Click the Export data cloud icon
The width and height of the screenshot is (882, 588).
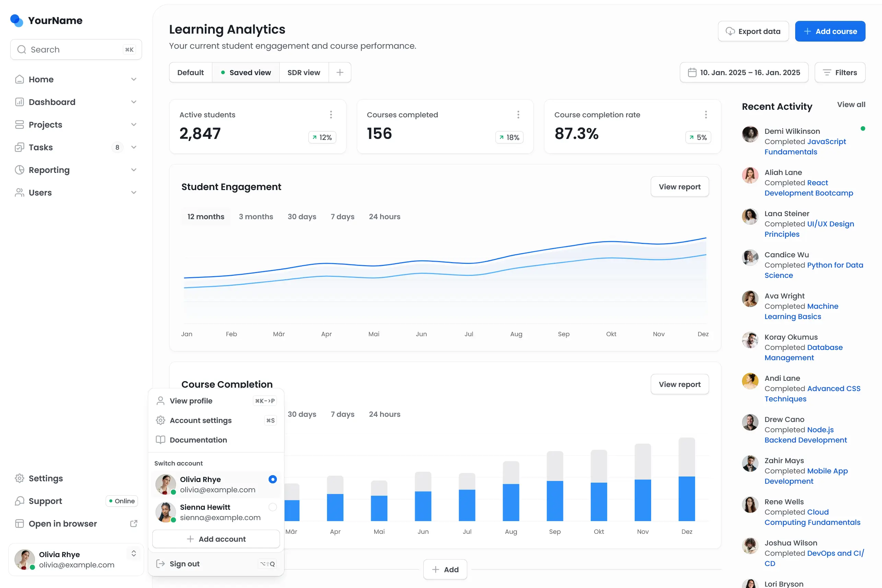(x=730, y=32)
